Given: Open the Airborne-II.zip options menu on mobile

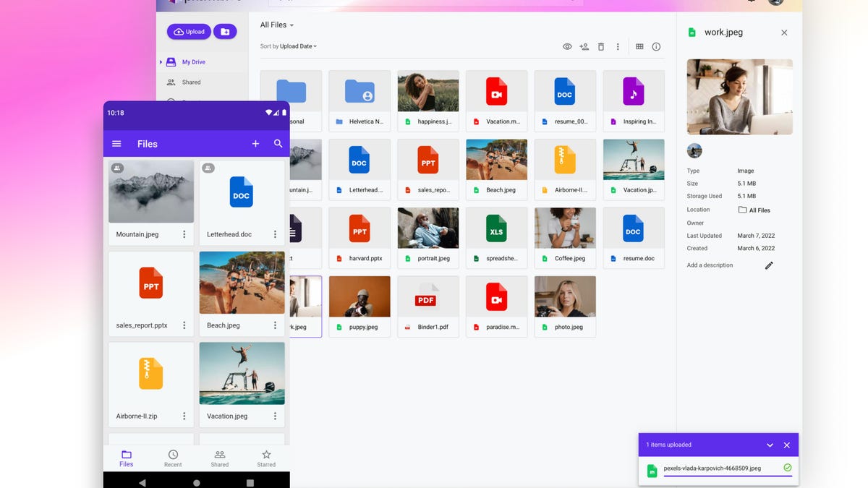Looking at the screenshot, I should (184, 416).
